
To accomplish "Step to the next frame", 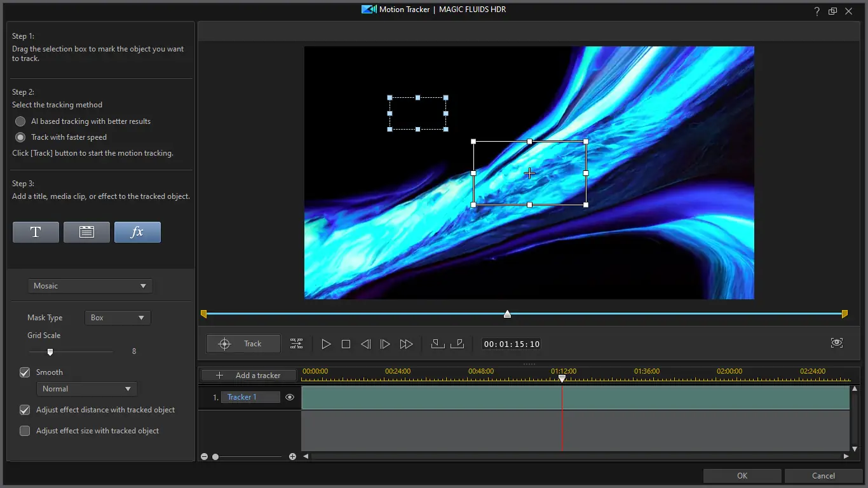I will coord(385,344).
